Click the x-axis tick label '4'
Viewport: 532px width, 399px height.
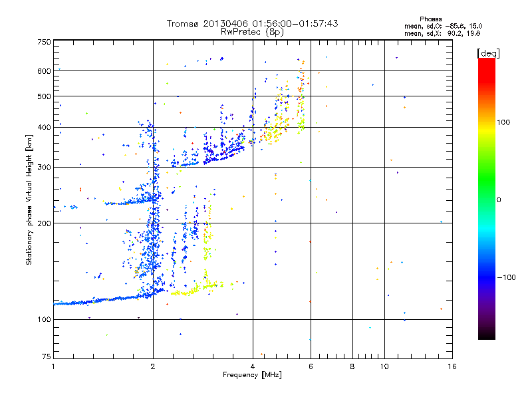(x=253, y=366)
